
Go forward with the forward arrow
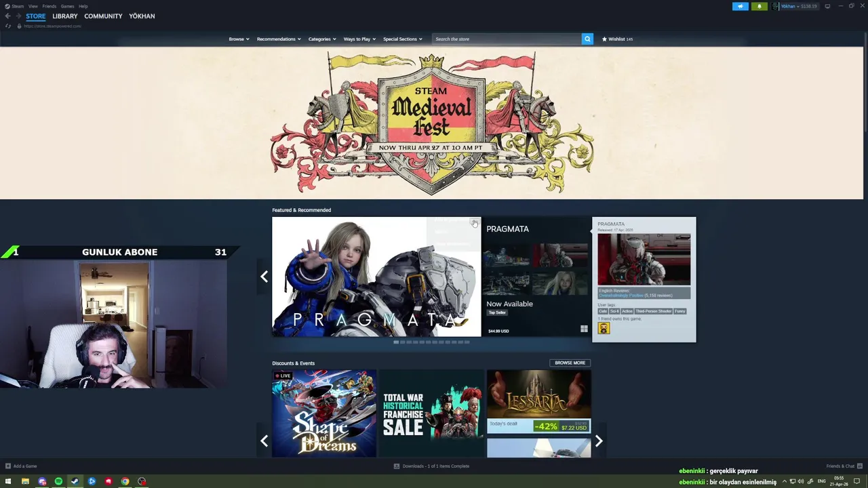point(18,16)
